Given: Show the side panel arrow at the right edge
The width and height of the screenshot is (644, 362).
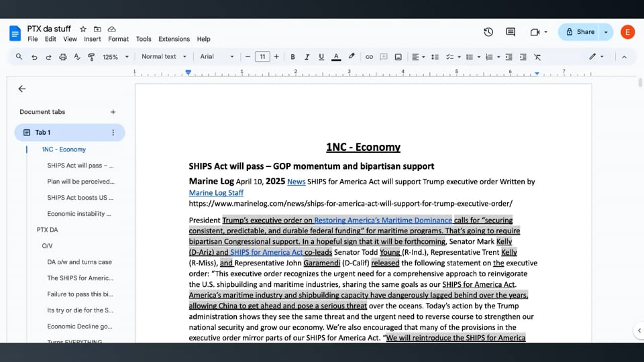Looking at the screenshot, I should [x=639, y=330].
